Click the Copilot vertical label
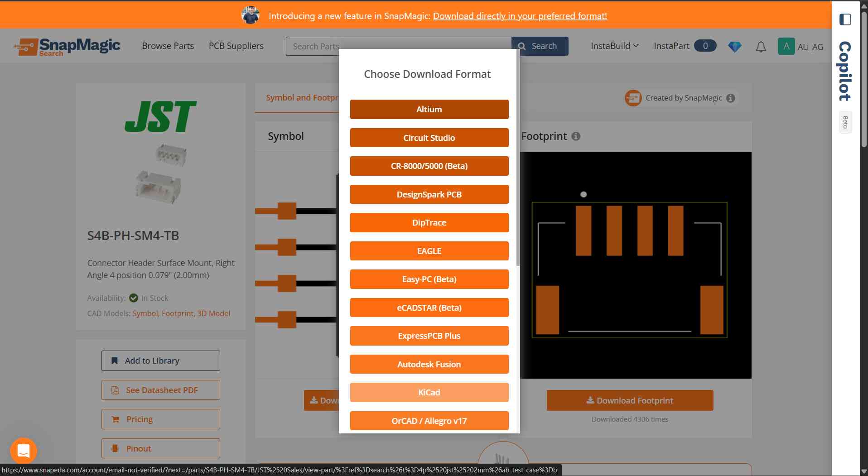Image resolution: width=868 pixels, height=476 pixels. coord(845,71)
